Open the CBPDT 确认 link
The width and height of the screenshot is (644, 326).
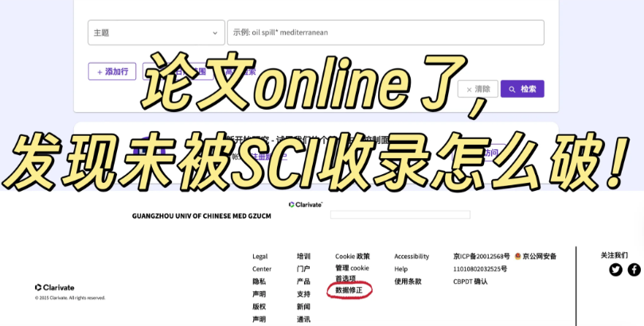pyautogui.click(x=470, y=281)
